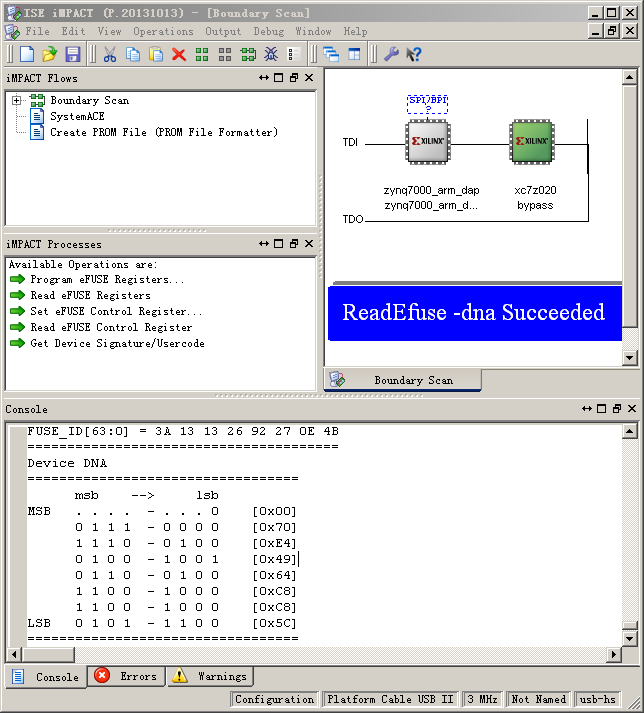
Task: Click the list view toolbar icon
Action: tap(294, 54)
